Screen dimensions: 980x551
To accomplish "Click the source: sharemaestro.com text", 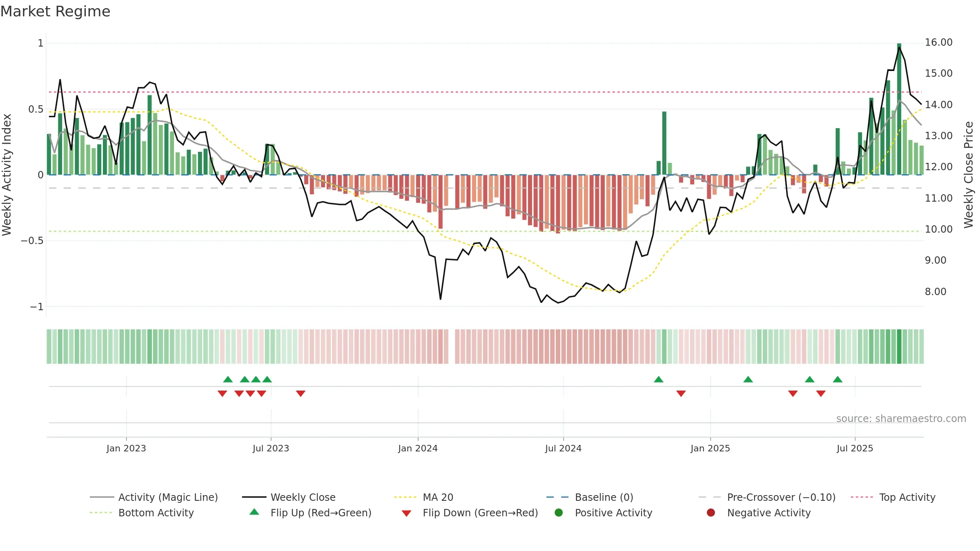I will click(x=901, y=418).
